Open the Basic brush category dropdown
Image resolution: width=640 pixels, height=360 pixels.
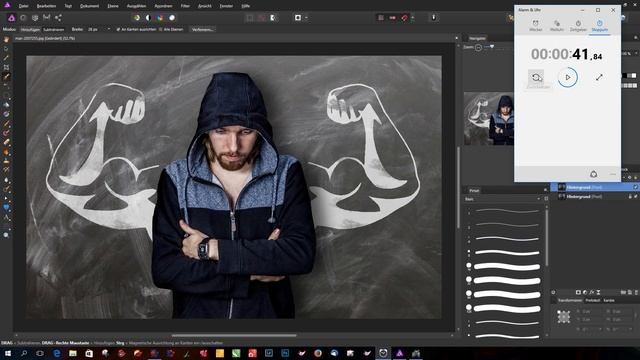[503, 199]
